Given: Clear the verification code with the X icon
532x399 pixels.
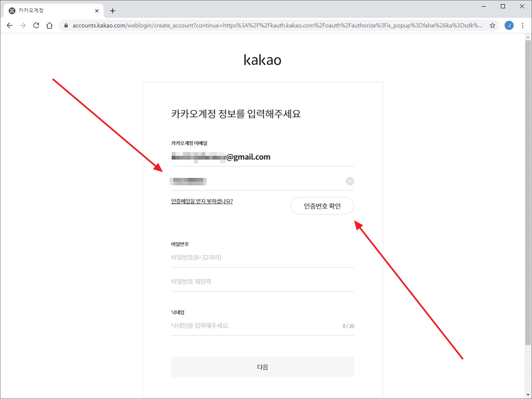Looking at the screenshot, I should point(350,181).
